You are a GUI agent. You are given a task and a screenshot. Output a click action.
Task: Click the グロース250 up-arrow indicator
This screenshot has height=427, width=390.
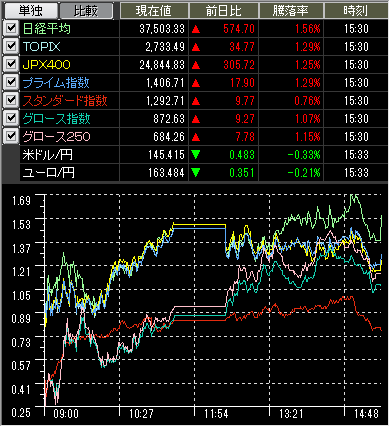tap(196, 137)
